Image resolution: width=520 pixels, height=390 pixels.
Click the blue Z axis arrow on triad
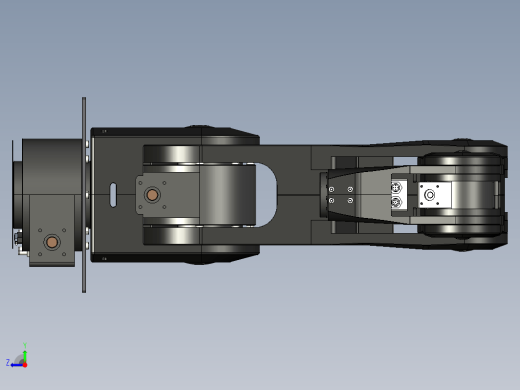coord(16,365)
